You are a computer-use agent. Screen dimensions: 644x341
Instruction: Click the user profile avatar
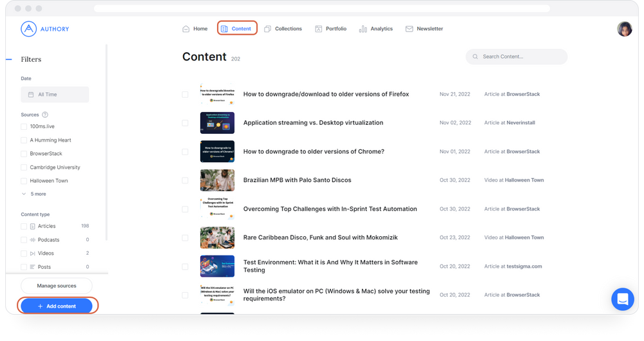624,29
